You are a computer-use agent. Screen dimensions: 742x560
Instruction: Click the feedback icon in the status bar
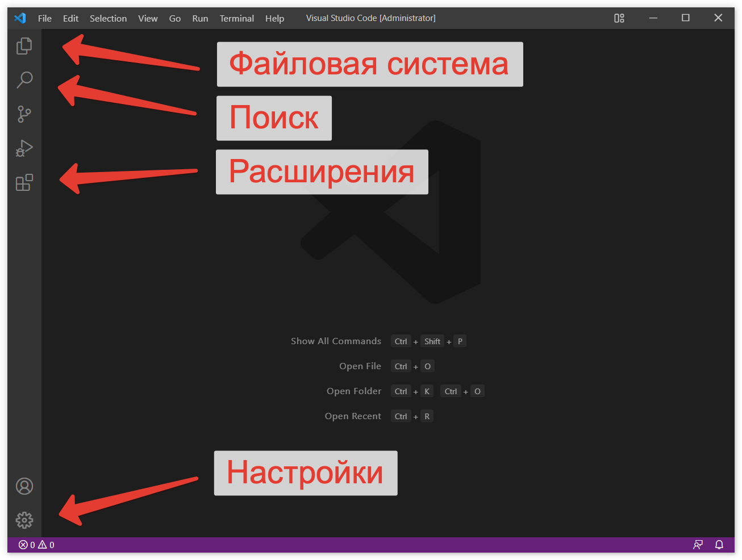[x=698, y=545]
